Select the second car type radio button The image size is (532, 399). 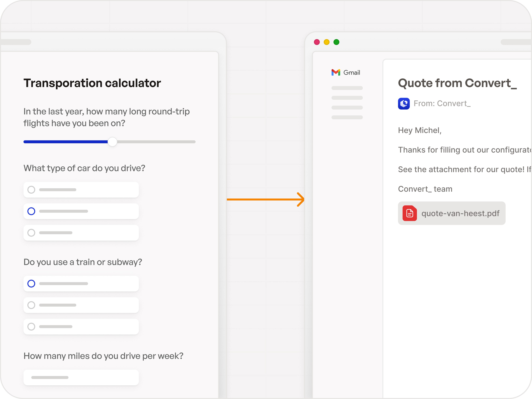pos(31,211)
